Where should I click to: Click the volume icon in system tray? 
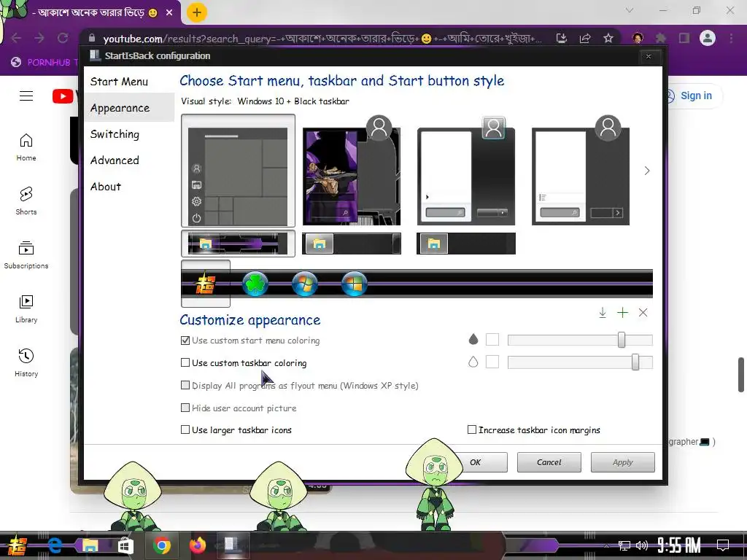pos(642,545)
